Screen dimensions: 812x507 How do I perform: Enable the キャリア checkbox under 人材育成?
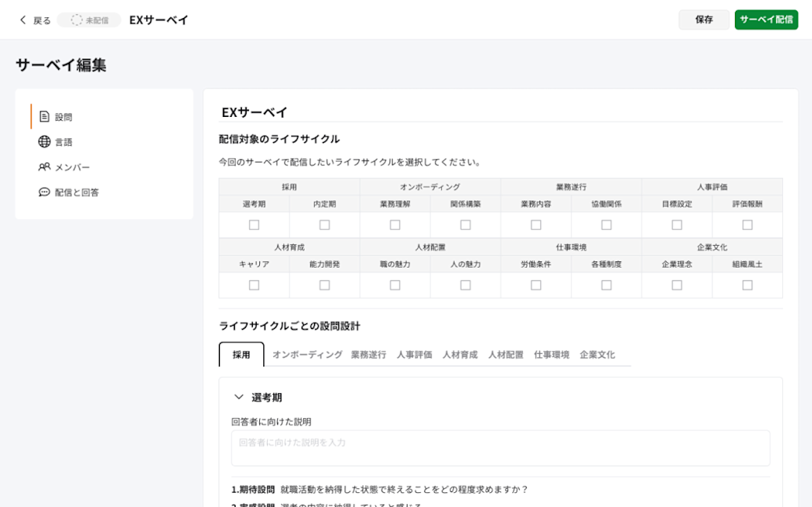[x=253, y=285]
